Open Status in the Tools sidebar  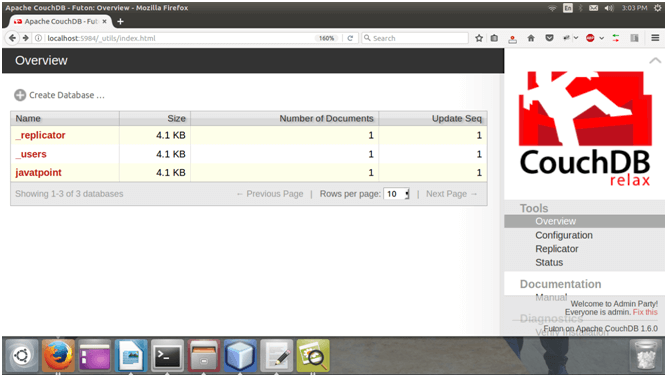[x=549, y=263]
